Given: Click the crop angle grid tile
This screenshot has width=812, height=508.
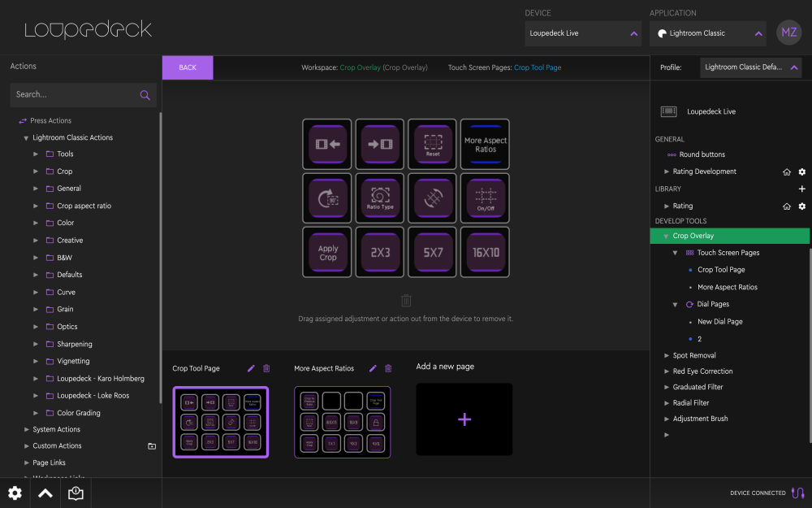Looking at the screenshot, I should click(x=433, y=198).
